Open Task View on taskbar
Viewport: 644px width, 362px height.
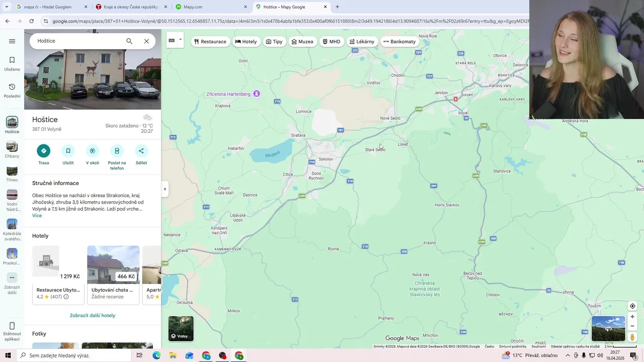pyautogui.click(x=139, y=355)
